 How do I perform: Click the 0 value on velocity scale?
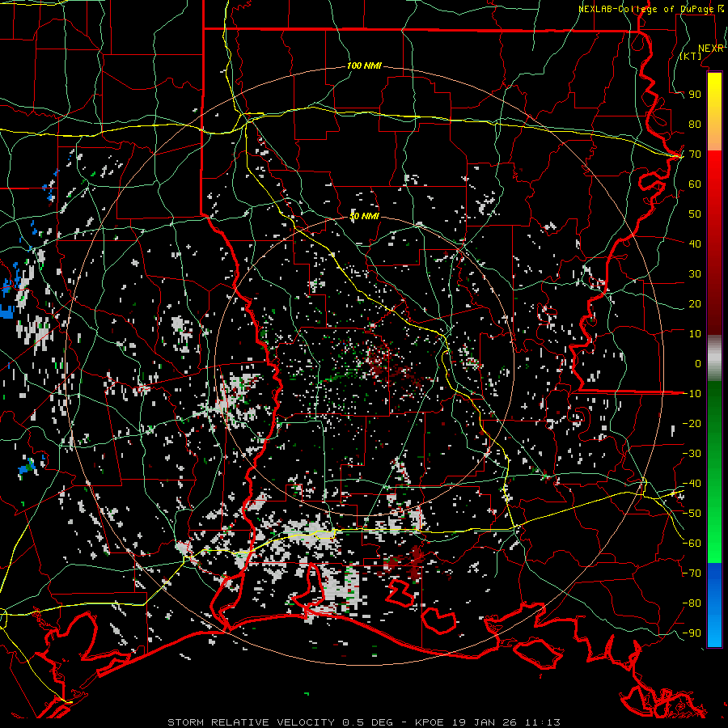coord(698,363)
